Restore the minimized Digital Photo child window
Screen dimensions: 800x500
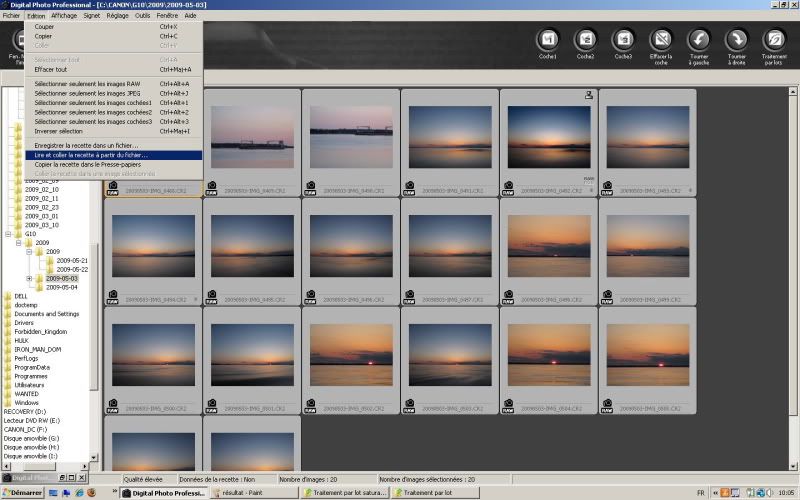pos(62,478)
